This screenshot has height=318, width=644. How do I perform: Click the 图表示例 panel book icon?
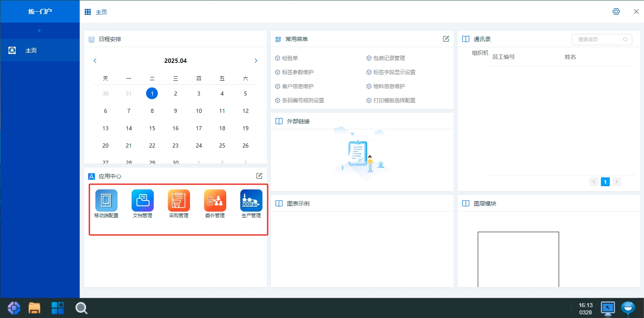[279, 204]
